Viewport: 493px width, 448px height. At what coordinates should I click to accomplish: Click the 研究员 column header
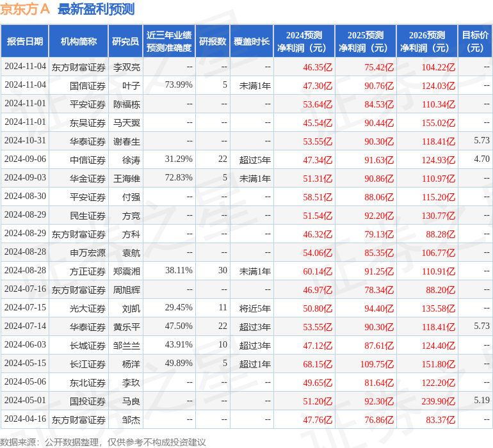125,42
